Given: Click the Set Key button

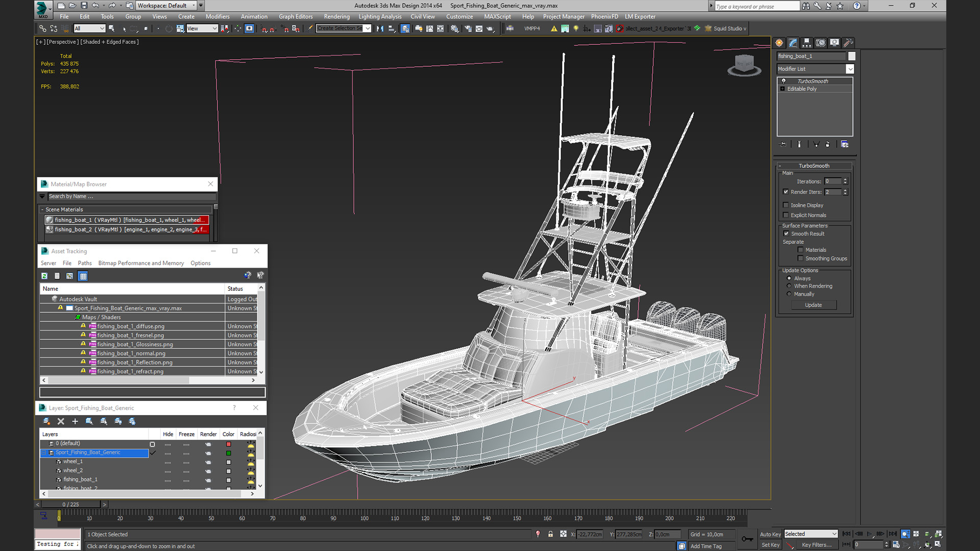Looking at the screenshot, I should 770,545.
